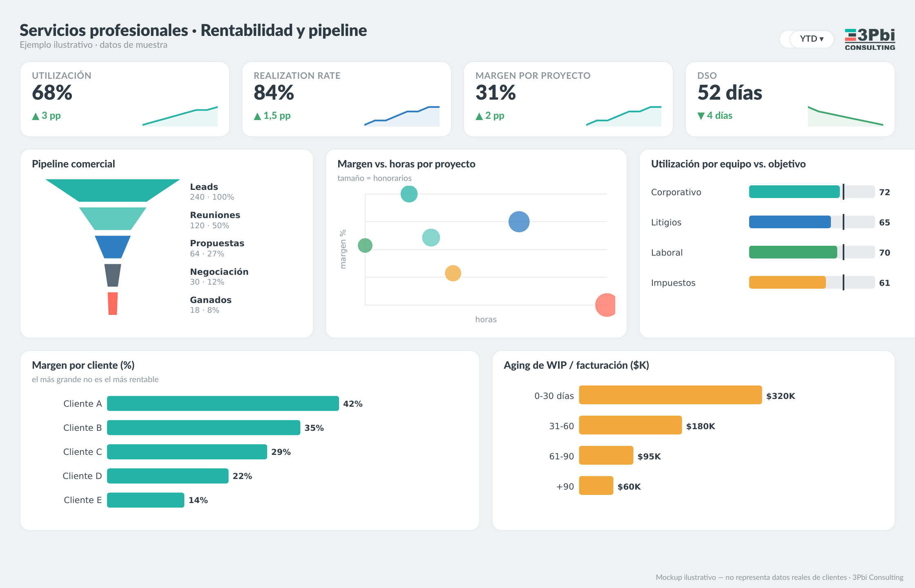Screen dimensions: 915x588
Task: Click the Cliente E 14% bar
Action: (146, 500)
